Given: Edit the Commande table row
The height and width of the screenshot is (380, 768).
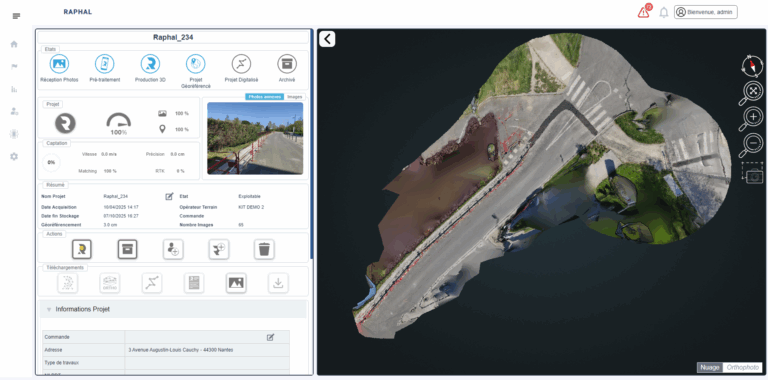Looking at the screenshot, I should [x=270, y=337].
